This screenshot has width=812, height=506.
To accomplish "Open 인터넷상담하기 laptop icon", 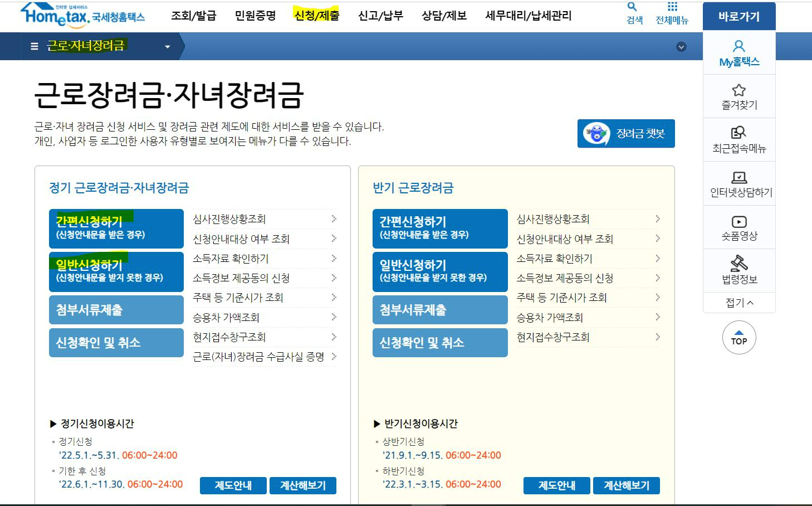I will pyautogui.click(x=739, y=177).
